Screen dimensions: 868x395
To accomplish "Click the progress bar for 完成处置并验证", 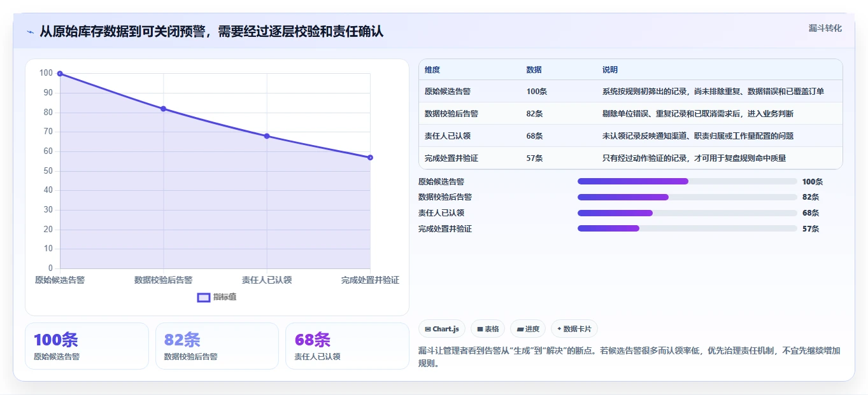I will [687, 228].
